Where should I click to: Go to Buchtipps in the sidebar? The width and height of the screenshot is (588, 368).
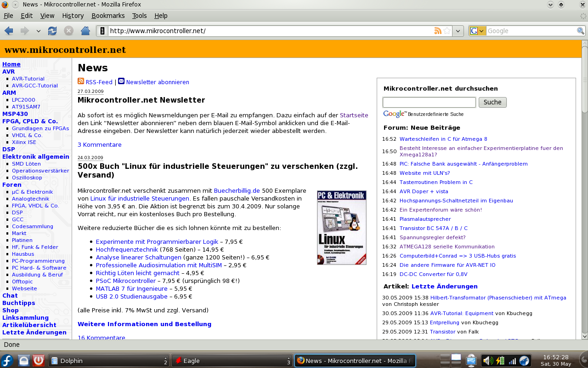pyautogui.click(x=19, y=303)
